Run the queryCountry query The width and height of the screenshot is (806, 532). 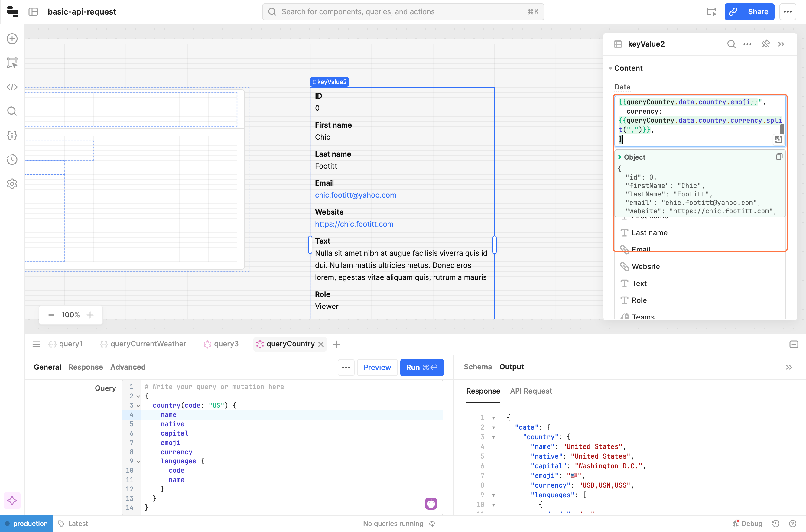pos(421,368)
